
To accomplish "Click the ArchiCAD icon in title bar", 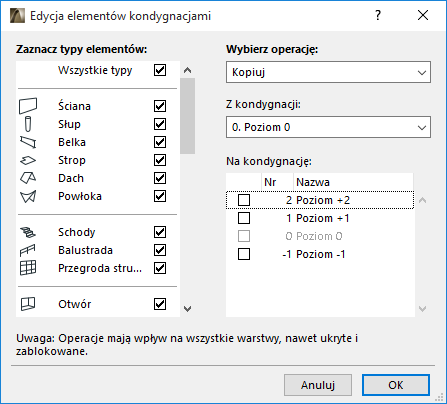I will coord(17,16).
